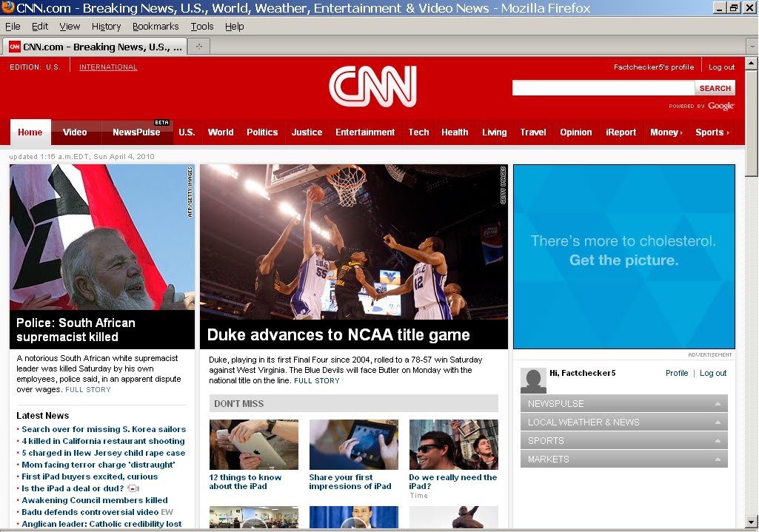
Task: Click CNN favicon on browser tab
Action: (x=15, y=47)
